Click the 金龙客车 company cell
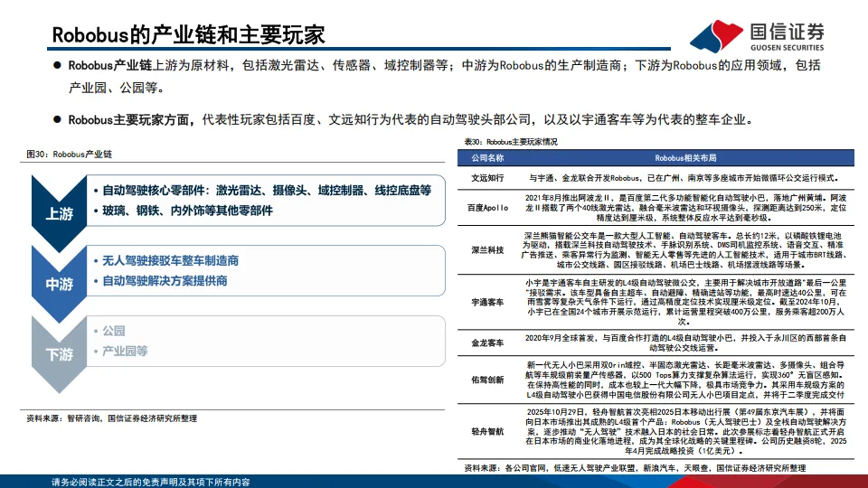 pyautogui.click(x=487, y=343)
